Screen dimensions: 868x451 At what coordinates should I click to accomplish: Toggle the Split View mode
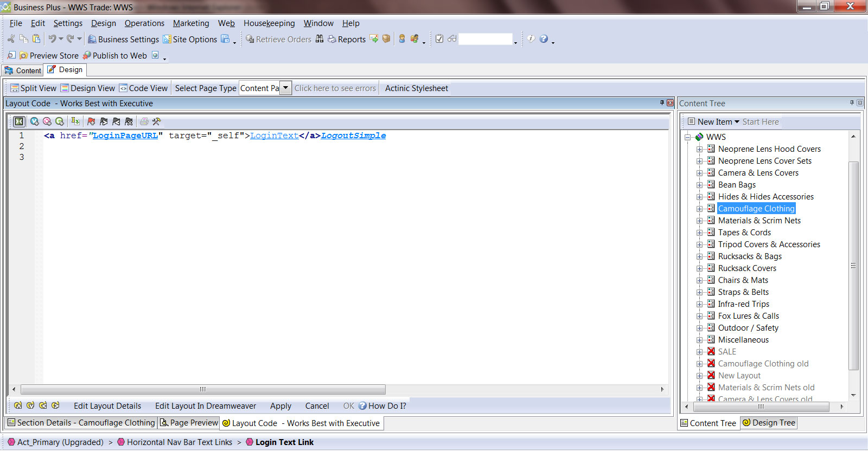[x=33, y=88]
